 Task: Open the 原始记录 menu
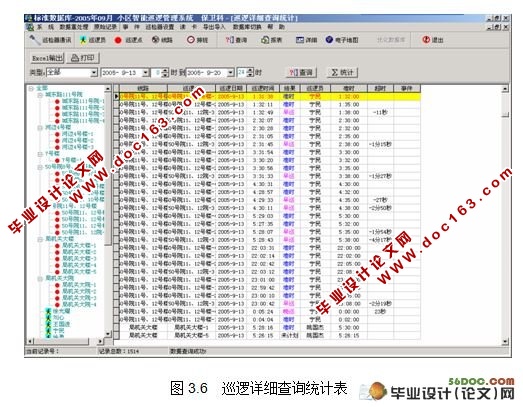[105, 27]
